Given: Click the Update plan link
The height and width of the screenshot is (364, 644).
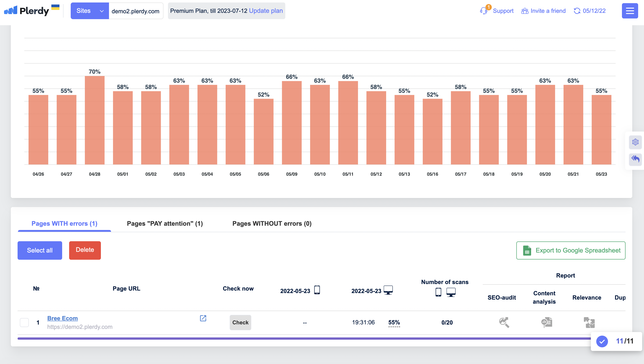Looking at the screenshot, I should 266,11.
